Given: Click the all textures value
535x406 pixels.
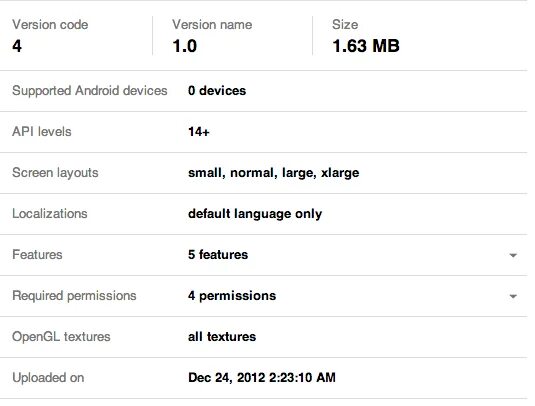Looking at the screenshot, I should coord(222,336).
